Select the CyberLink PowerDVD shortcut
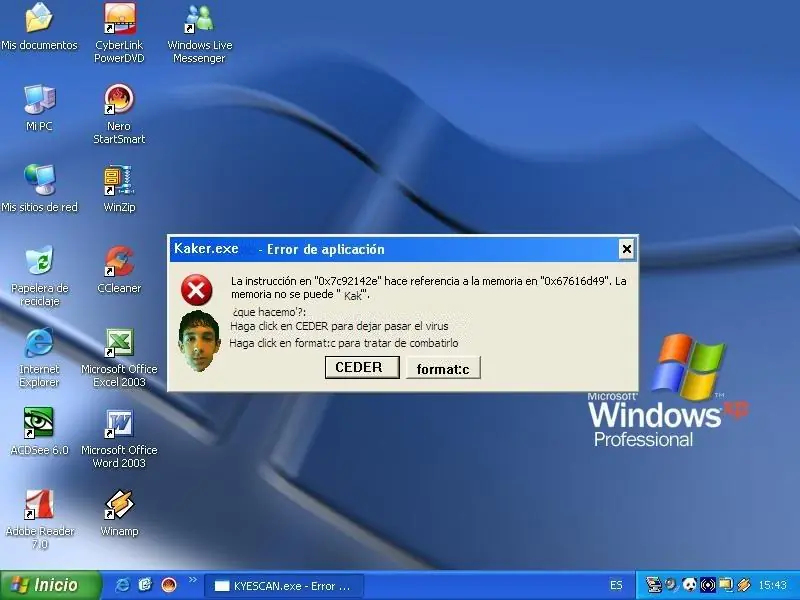 click(x=119, y=33)
